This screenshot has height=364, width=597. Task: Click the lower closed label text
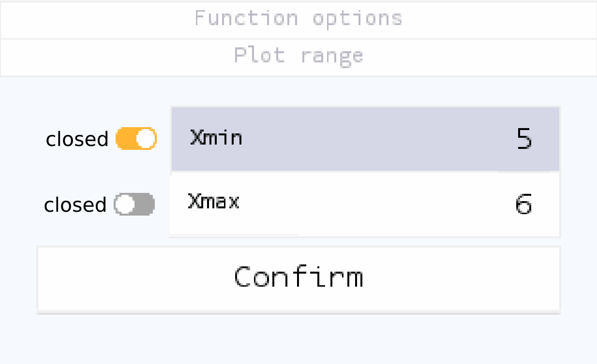pyautogui.click(x=75, y=204)
